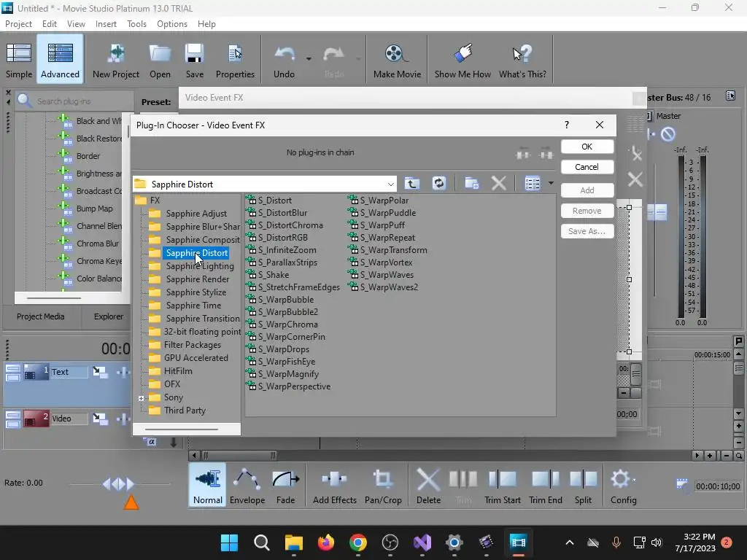
Task: Click the Views list icon
Action: tap(532, 183)
